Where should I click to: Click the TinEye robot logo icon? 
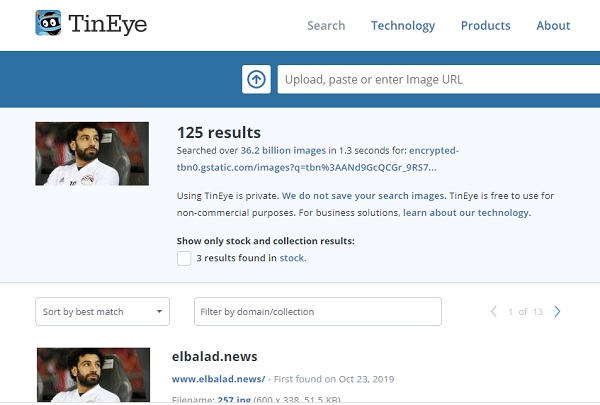pos(48,23)
